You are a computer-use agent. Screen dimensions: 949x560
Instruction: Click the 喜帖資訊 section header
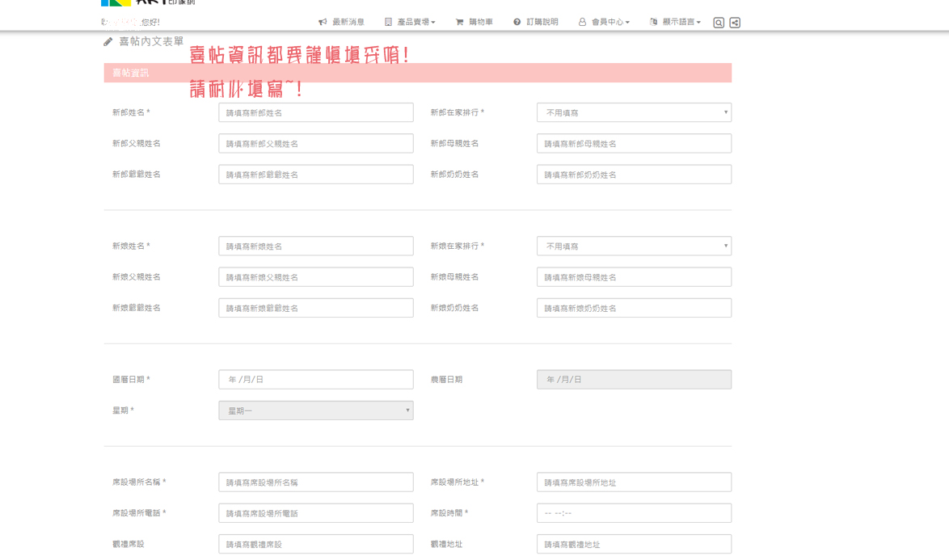(418, 73)
